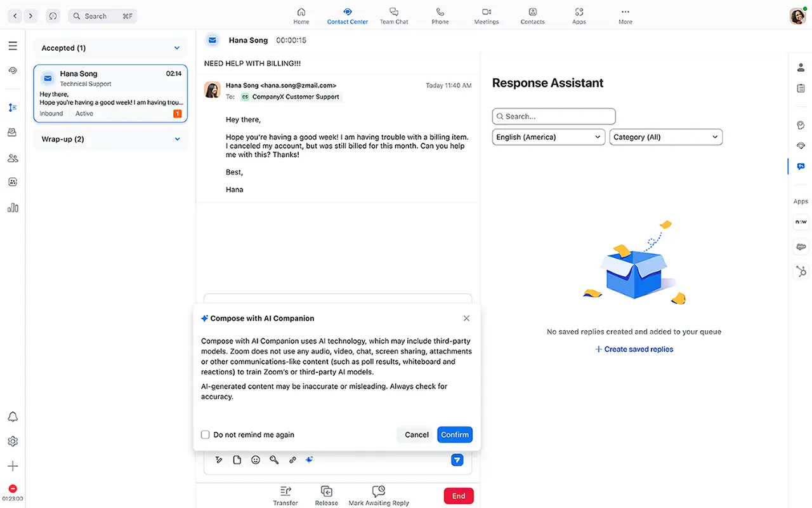The height and width of the screenshot is (508, 812).
Task: Click the orange unread badge on Hana Song card
Action: point(177,114)
